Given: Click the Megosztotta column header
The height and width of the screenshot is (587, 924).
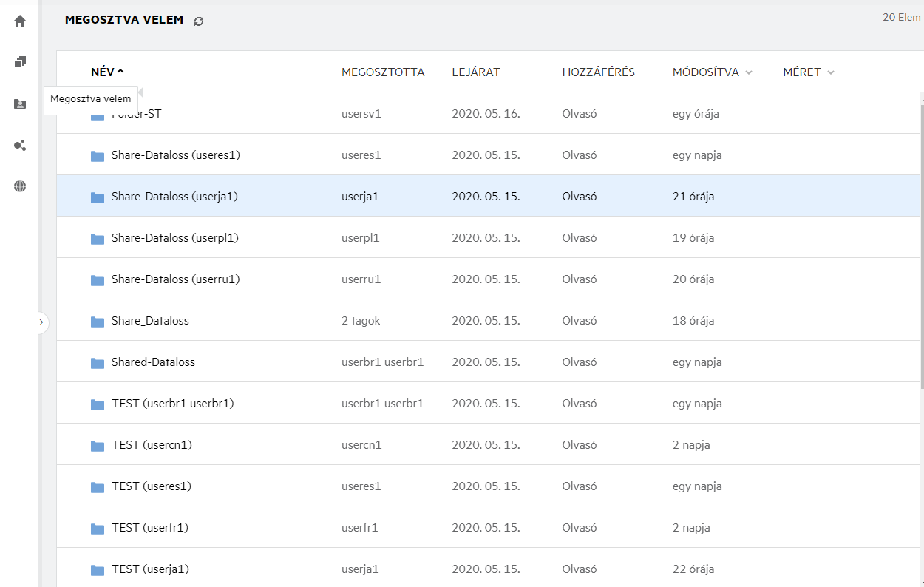Looking at the screenshot, I should 383,72.
